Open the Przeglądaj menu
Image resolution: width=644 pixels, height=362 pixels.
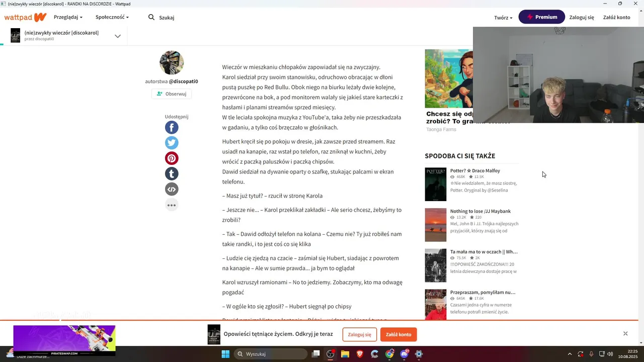click(68, 17)
